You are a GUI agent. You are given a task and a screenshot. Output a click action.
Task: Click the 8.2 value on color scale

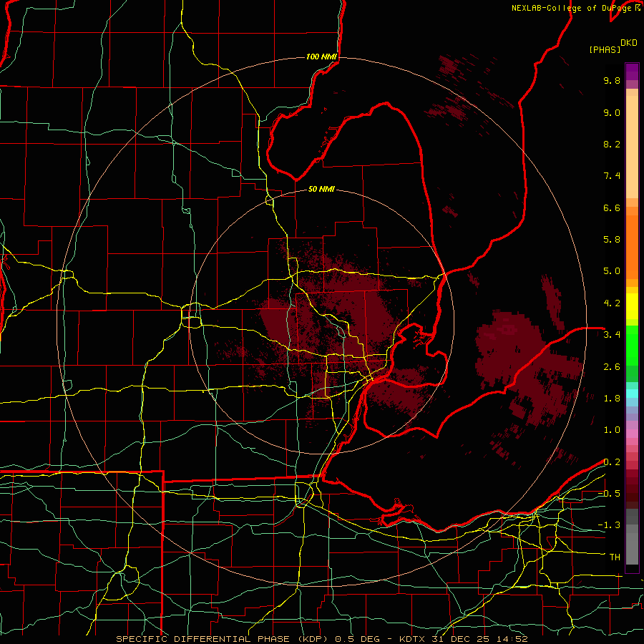pyautogui.click(x=612, y=144)
